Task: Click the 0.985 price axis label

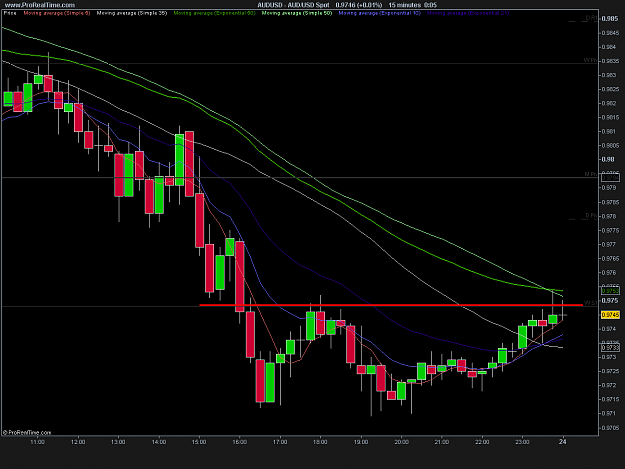Action: click(x=610, y=19)
